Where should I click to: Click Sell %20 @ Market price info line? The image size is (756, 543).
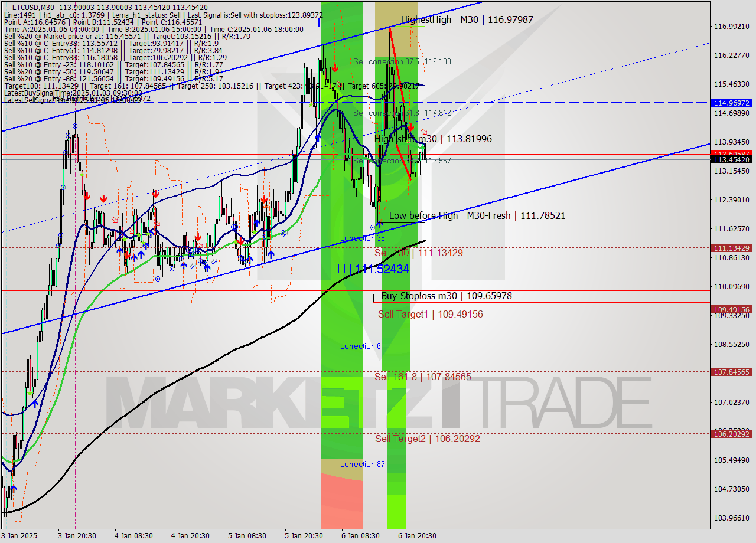tap(127, 36)
